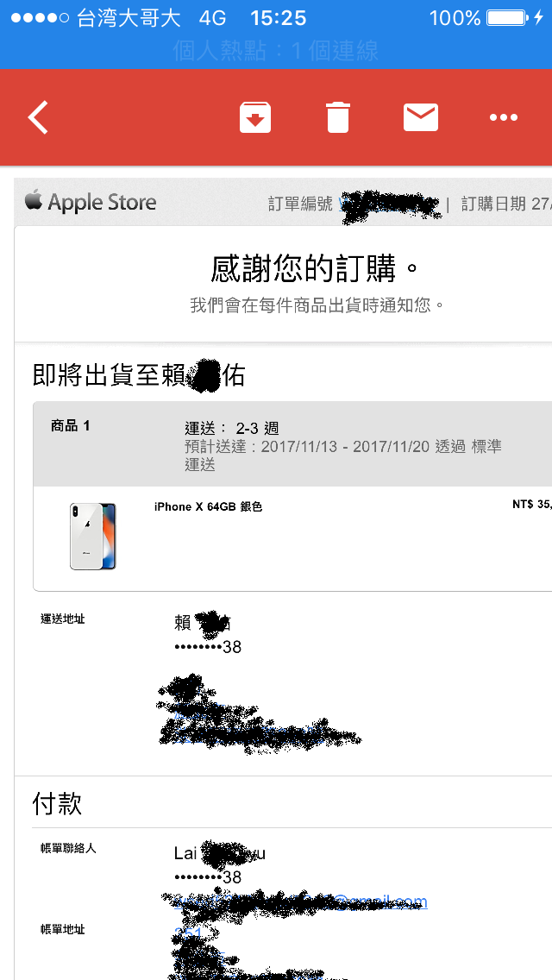Tap the NT$ price next to iPhone X

pos(531,504)
